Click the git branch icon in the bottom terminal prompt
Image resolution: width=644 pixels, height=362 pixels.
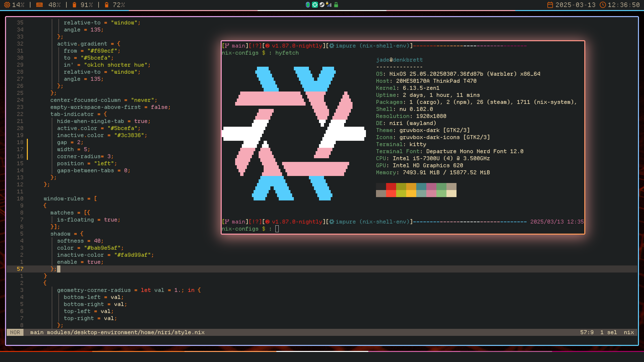227,222
